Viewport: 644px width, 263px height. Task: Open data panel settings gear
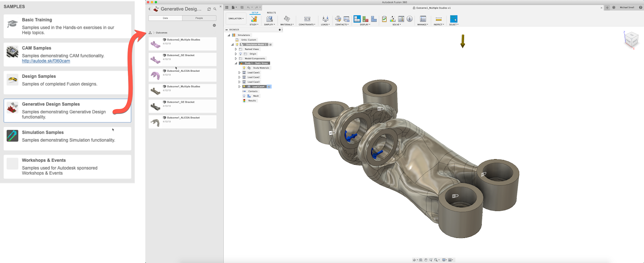point(214,25)
